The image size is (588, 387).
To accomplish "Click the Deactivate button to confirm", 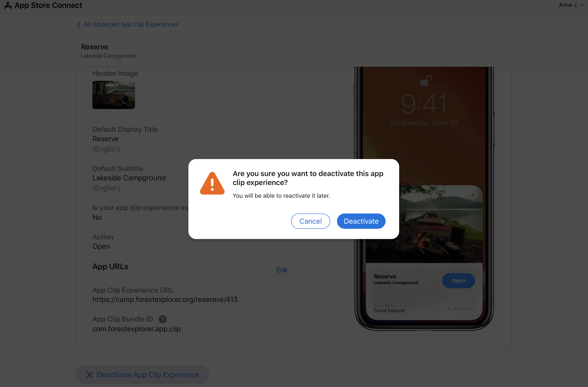I will tap(361, 221).
